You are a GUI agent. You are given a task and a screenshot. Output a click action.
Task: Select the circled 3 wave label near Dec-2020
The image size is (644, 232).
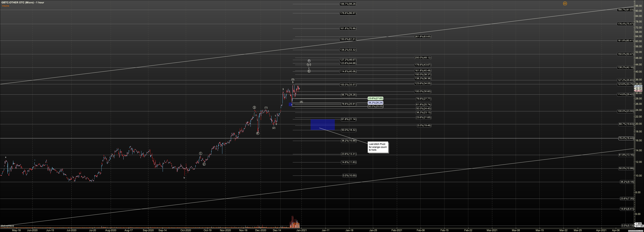(254, 108)
